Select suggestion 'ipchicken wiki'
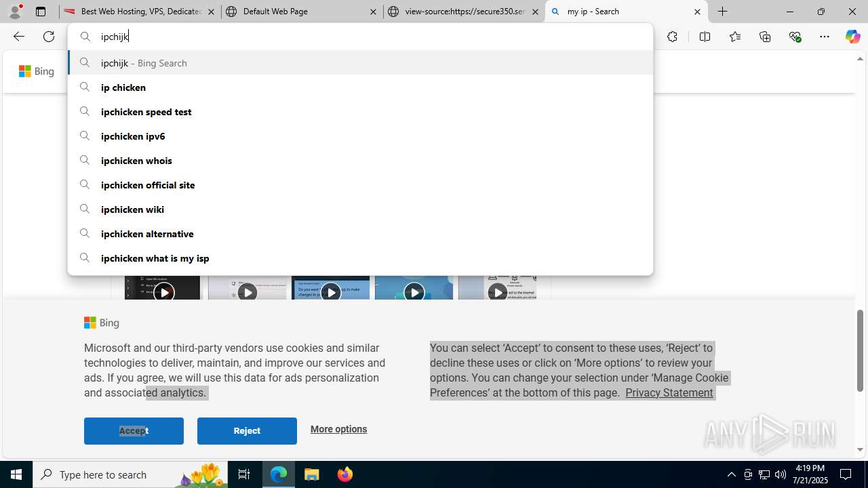The width and height of the screenshot is (868, 488). coord(360,209)
